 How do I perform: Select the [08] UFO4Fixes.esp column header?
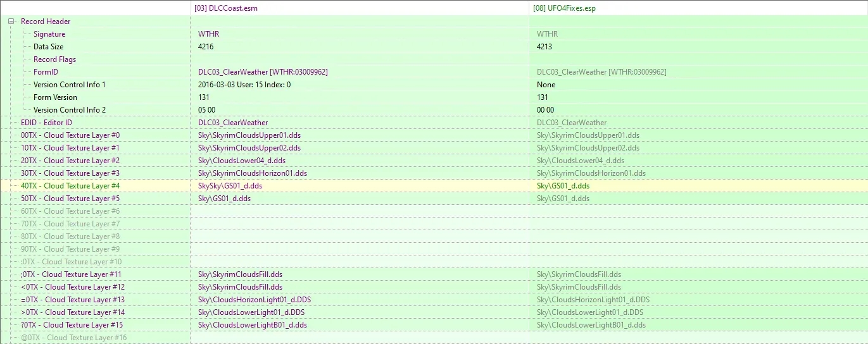pos(564,8)
